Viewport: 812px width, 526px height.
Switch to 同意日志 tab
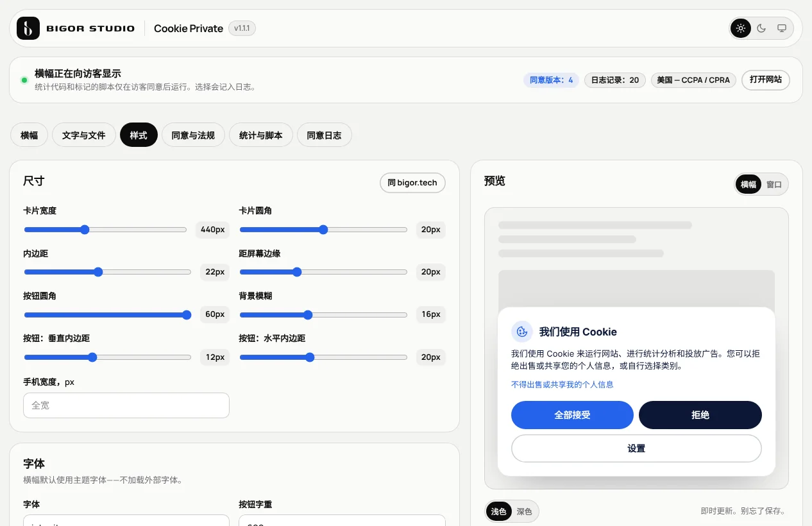tap(325, 135)
